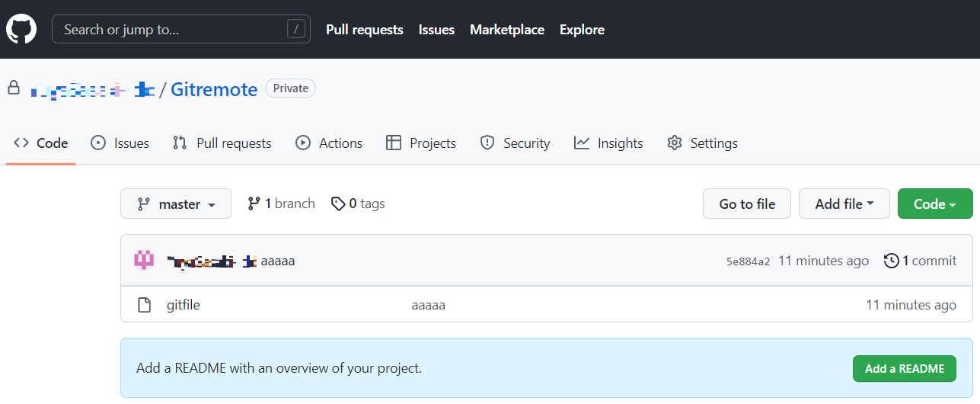Click the Settings tab gear icon
The image size is (980, 404).
675,143
